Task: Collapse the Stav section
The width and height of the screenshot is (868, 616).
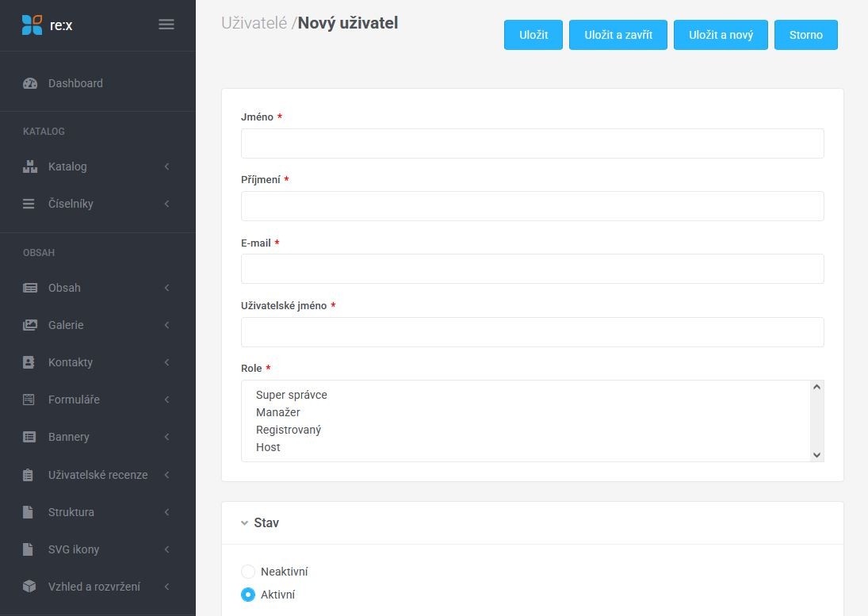Action: point(245,523)
